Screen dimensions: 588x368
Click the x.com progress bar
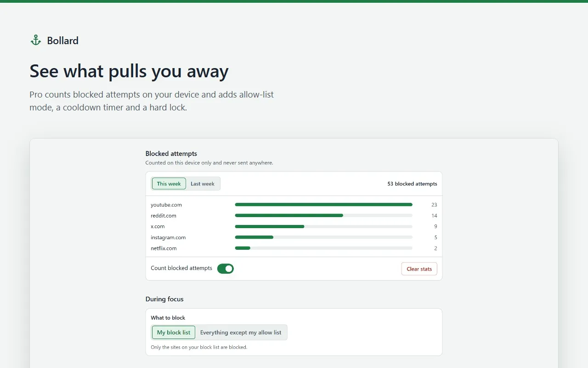pos(323,226)
